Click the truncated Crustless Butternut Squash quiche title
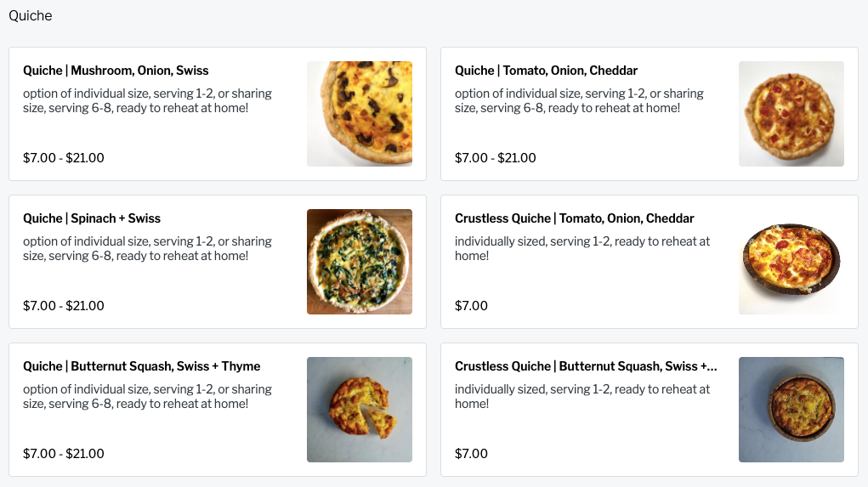Image resolution: width=868 pixels, height=487 pixels. (586, 366)
